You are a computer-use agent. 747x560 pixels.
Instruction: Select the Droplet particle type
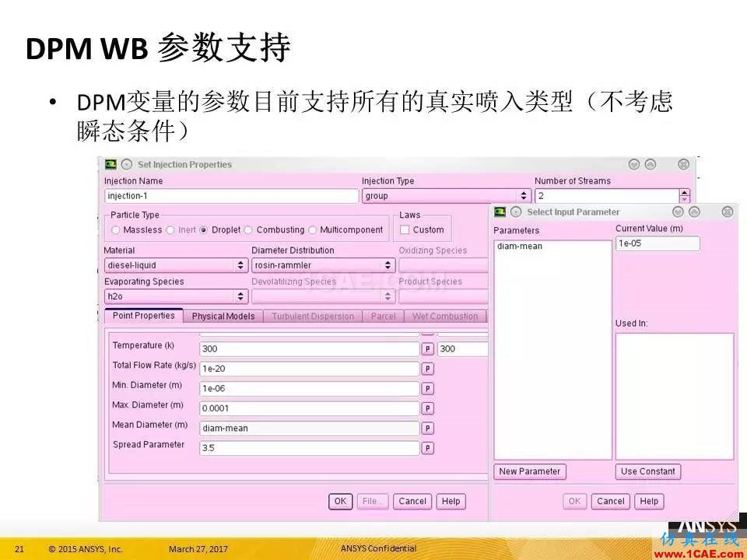[x=203, y=230]
